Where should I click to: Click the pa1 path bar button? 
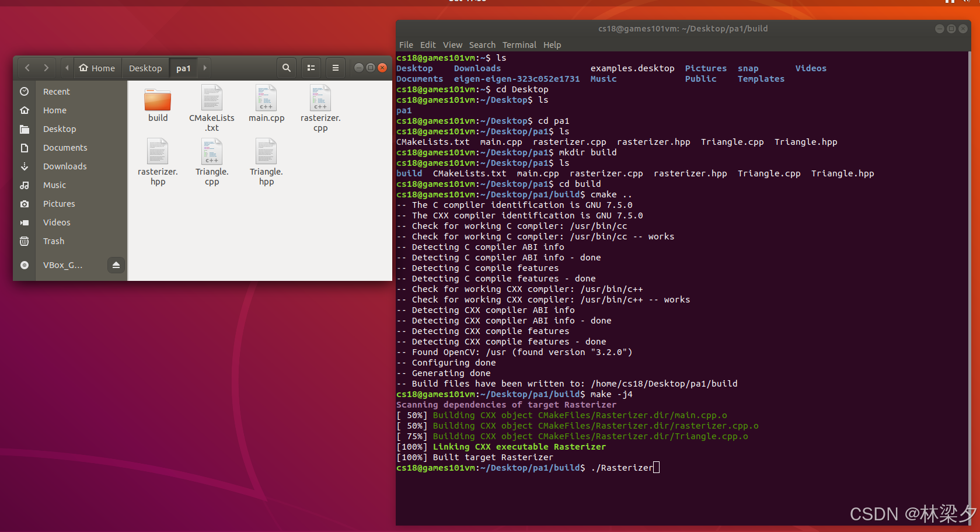coord(183,68)
